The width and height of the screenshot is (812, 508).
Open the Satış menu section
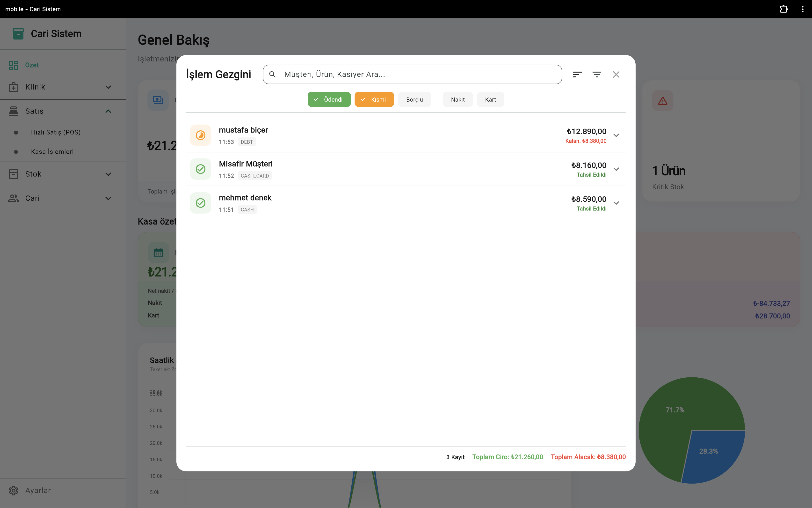point(63,111)
